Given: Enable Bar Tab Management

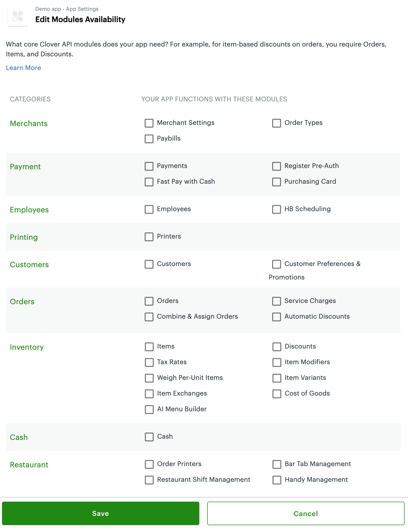Looking at the screenshot, I should (277, 464).
